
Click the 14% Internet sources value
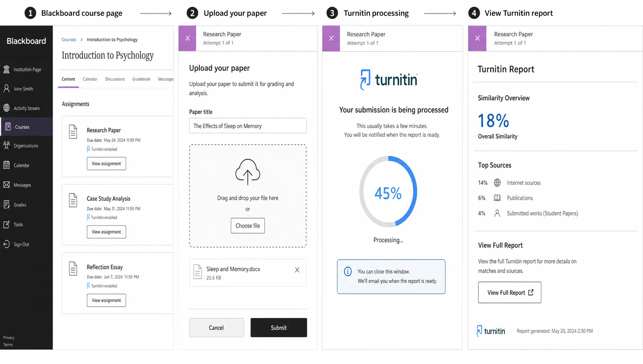pos(483,183)
